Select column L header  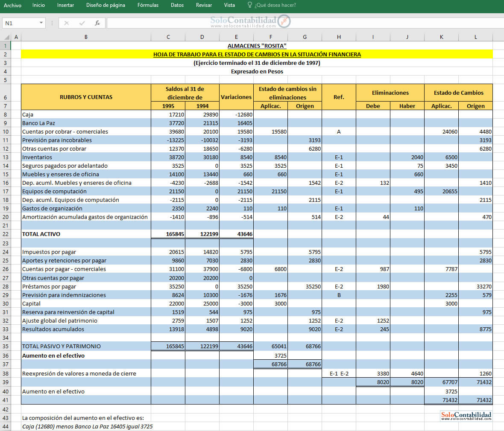(476, 37)
